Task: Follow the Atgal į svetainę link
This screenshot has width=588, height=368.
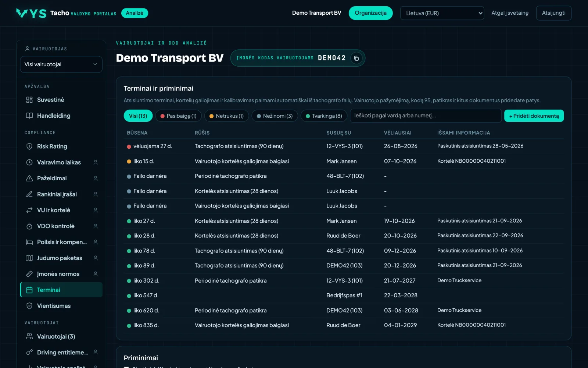Action: [510, 13]
